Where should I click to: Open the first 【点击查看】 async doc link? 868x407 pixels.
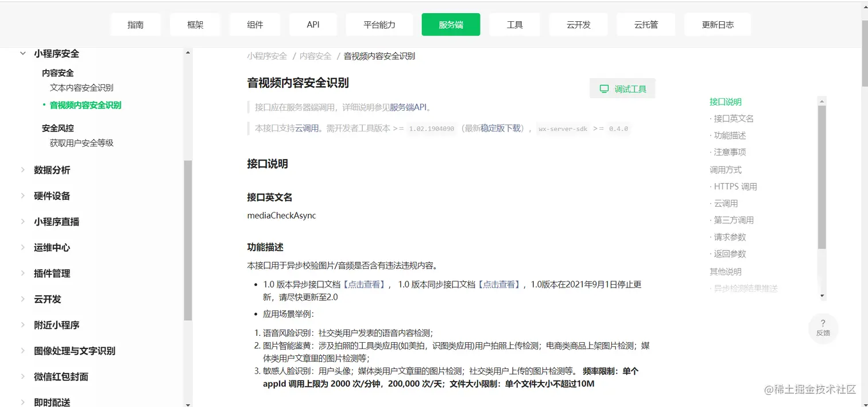pos(364,284)
